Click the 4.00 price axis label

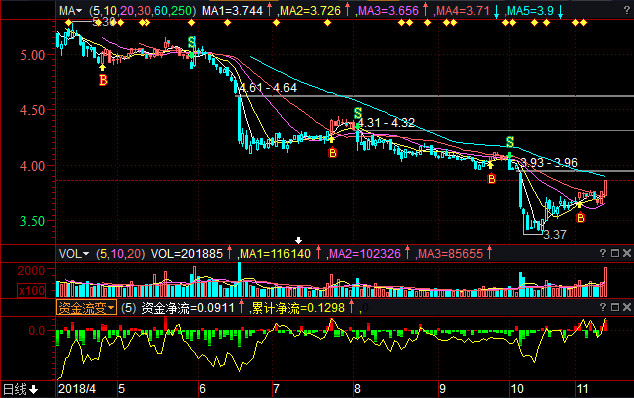(x=33, y=166)
